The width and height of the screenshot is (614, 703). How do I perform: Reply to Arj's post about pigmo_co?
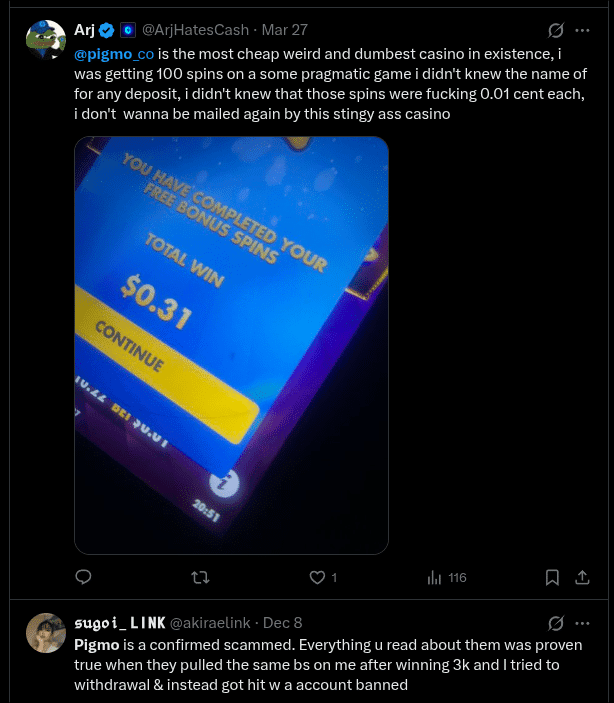(x=83, y=577)
